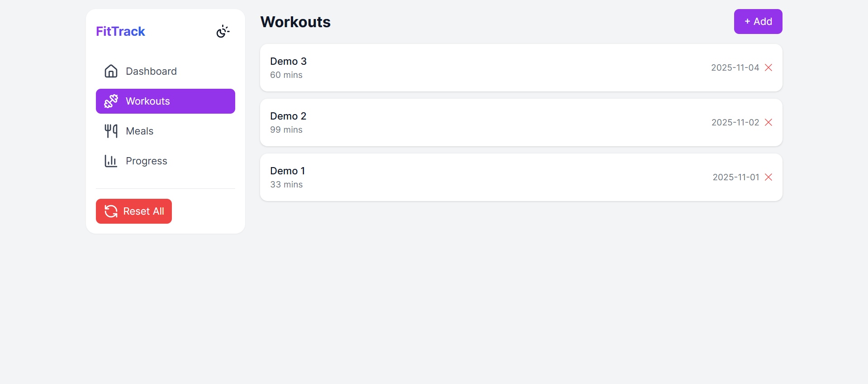868x384 pixels.
Task: Switch to the Meals section
Action: [139, 131]
